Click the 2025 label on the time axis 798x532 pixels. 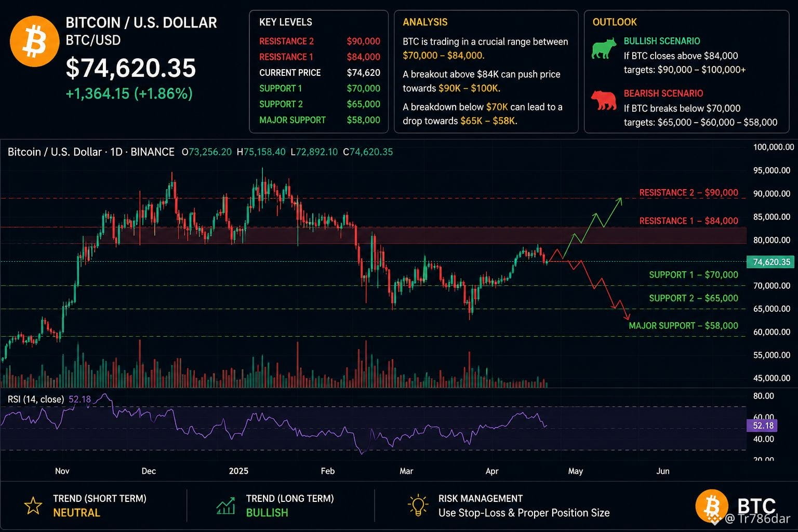tap(238, 471)
